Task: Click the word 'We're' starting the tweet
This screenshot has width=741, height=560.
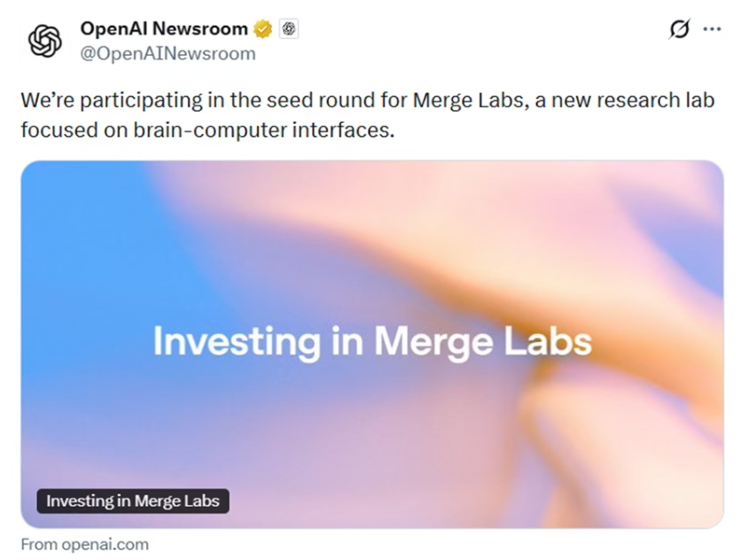Action: tap(43, 100)
